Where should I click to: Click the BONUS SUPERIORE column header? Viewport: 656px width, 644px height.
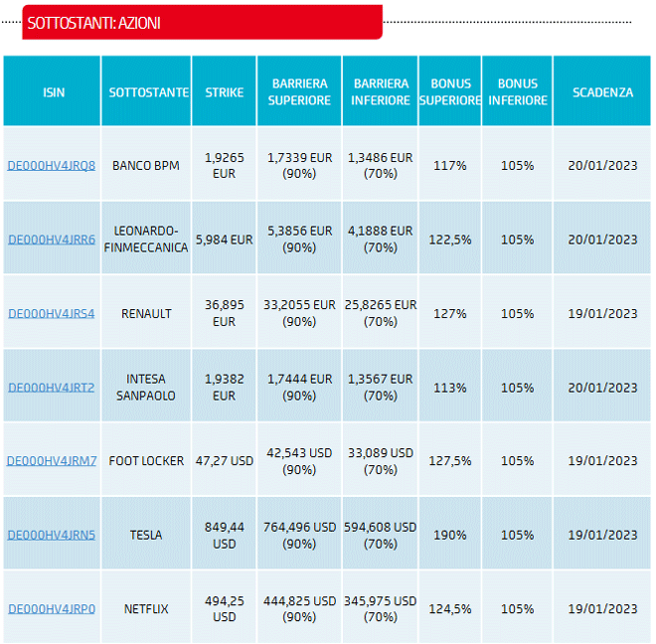point(450,92)
